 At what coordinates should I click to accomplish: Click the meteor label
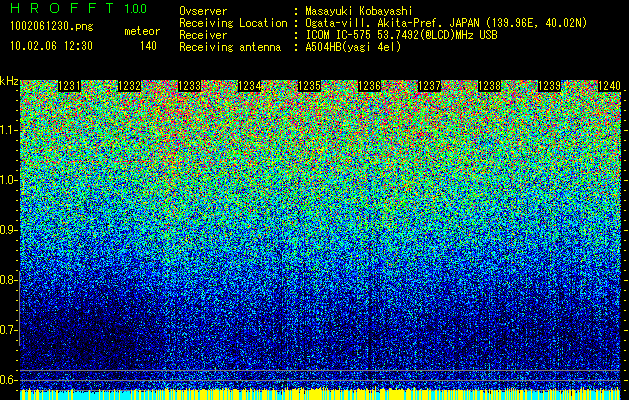click(142, 31)
